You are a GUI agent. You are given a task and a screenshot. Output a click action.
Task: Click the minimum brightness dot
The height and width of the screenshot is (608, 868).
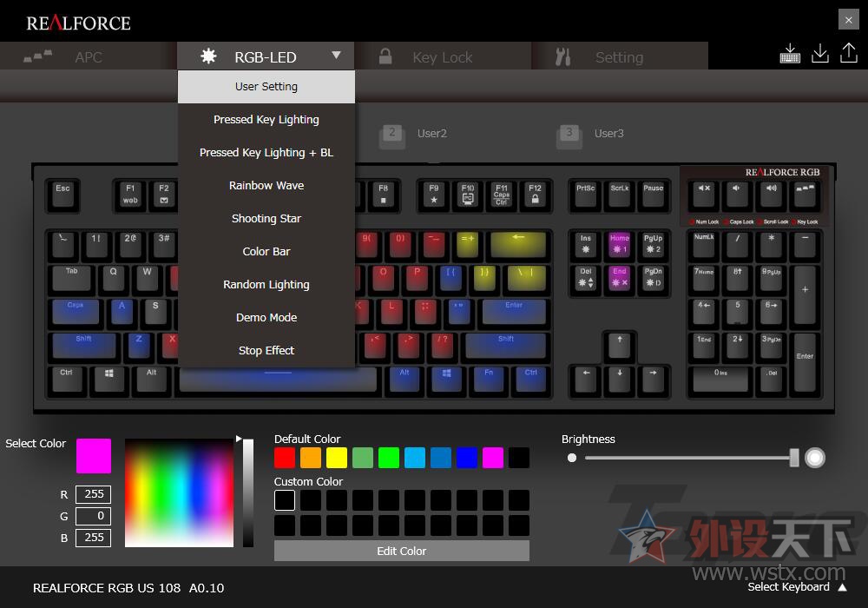(x=572, y=458)
